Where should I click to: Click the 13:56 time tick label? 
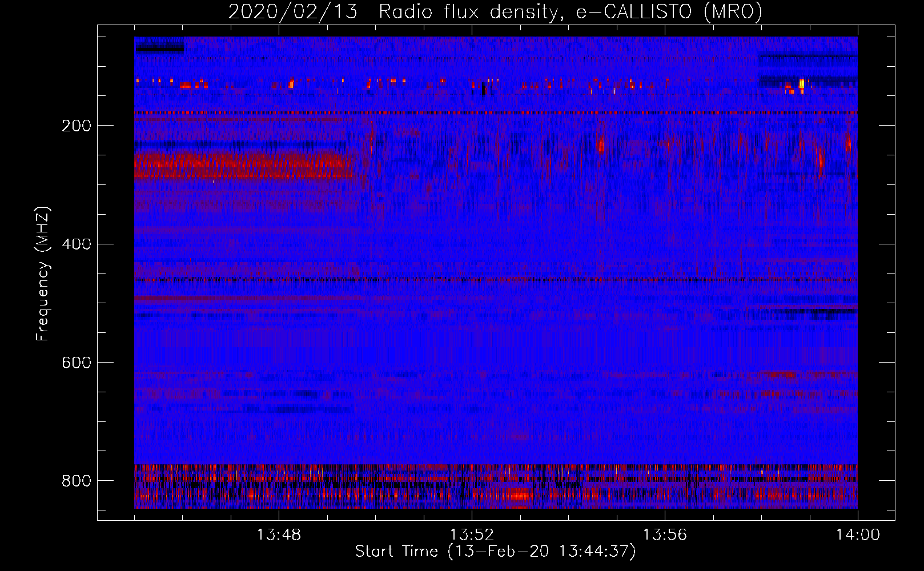[665, 535]
